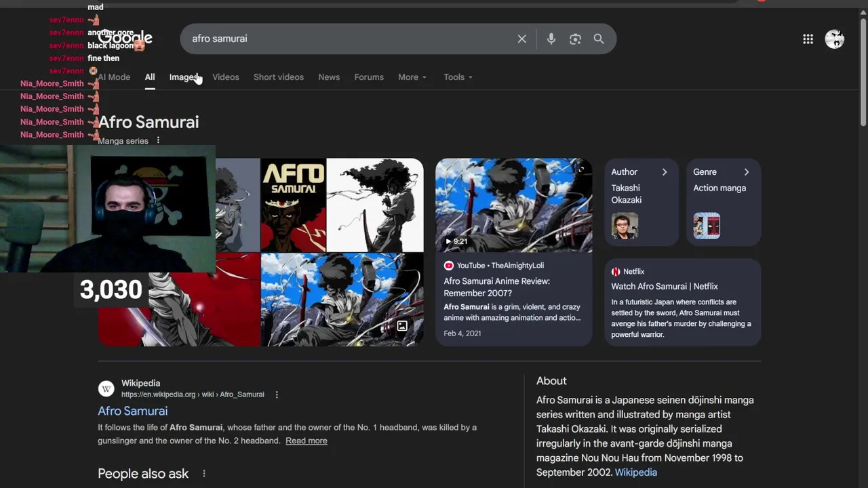The height and width of the screenshot is (488, 868).
Task: Run search with the magnifier icon
Action: [x=599, y=39]
